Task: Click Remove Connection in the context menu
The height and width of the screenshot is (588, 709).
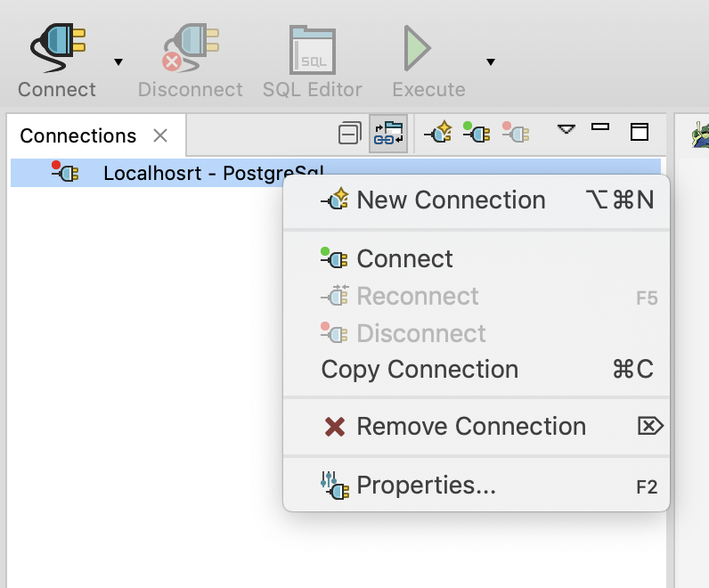Action: [x=471, y=427]
